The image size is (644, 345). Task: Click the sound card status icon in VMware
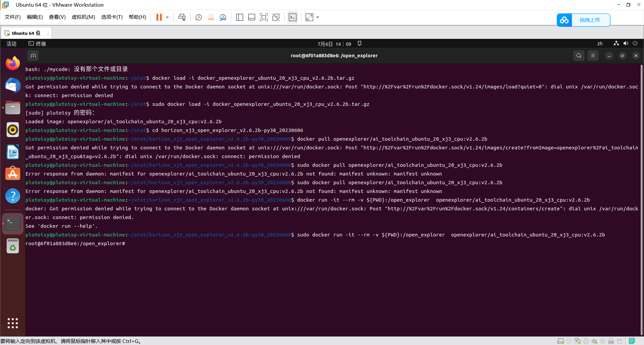594,341
